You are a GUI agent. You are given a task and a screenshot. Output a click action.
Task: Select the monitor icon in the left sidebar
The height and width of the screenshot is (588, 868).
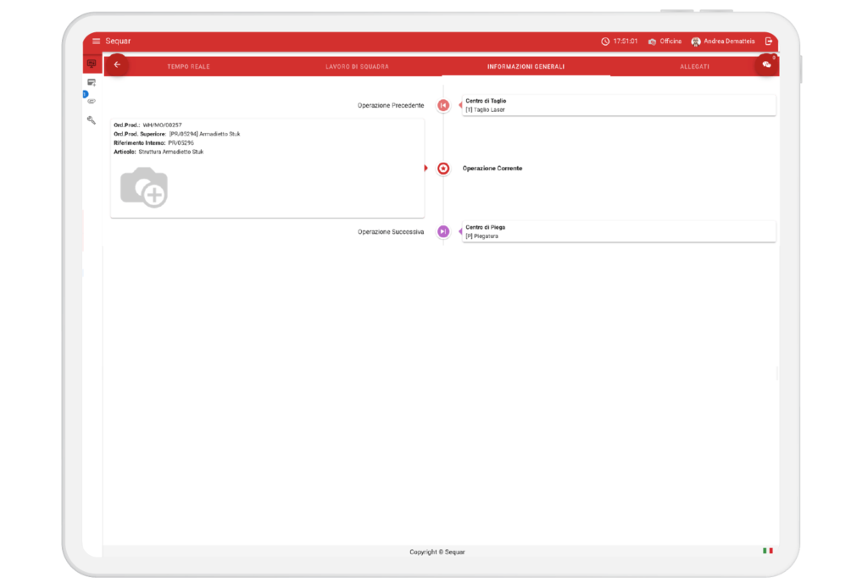[x=92, y=64]
